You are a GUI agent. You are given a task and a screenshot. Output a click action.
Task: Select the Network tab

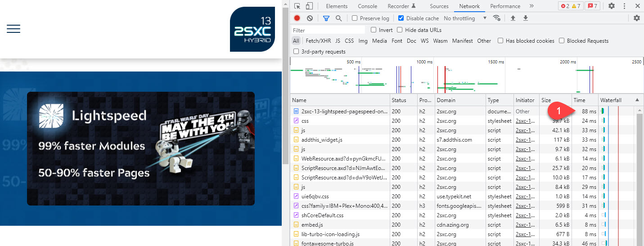(469, 6)
